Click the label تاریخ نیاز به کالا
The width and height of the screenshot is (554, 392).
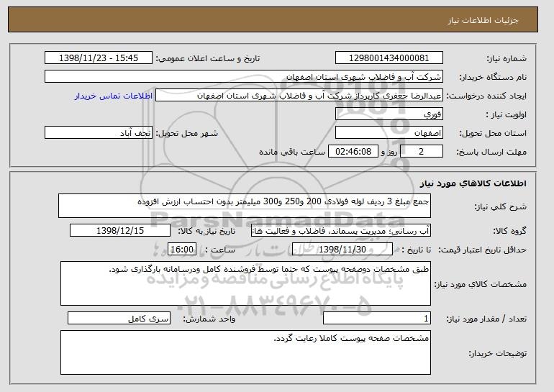[206, 232]
